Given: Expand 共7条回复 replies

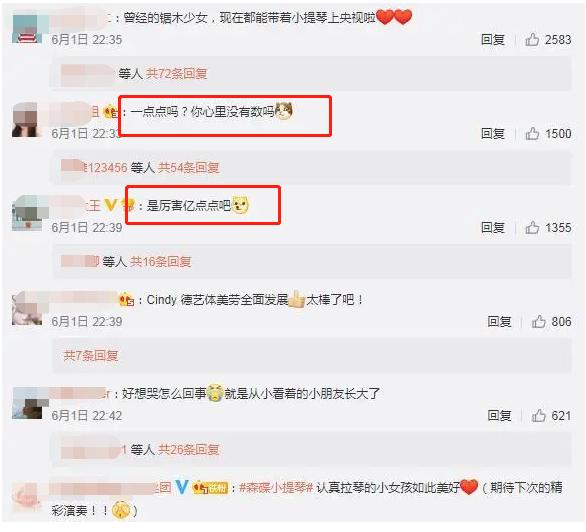Looking at the screenshot, I should (x=91, y=355).
